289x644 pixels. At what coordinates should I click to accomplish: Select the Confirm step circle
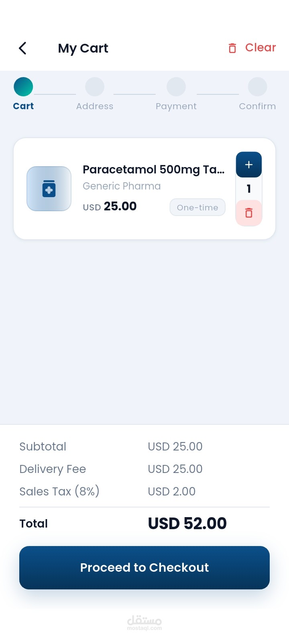click(x=257, y=87)
